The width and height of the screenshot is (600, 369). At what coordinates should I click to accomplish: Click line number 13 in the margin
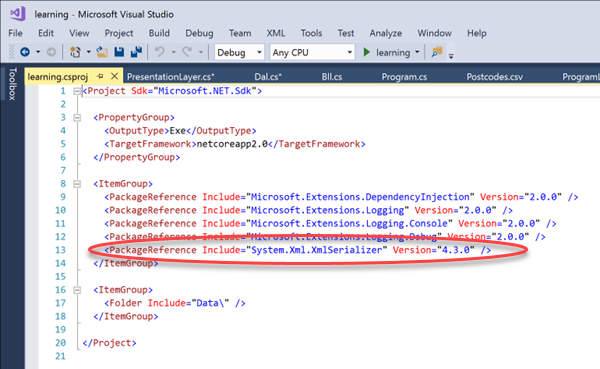(x=60, y=250)
